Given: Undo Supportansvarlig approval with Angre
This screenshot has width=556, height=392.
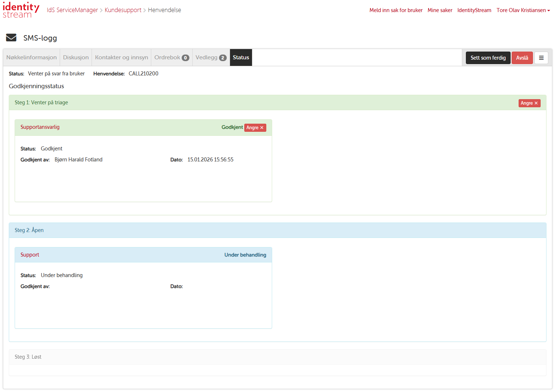Looking at the screenshot, I should click(255, 128).
